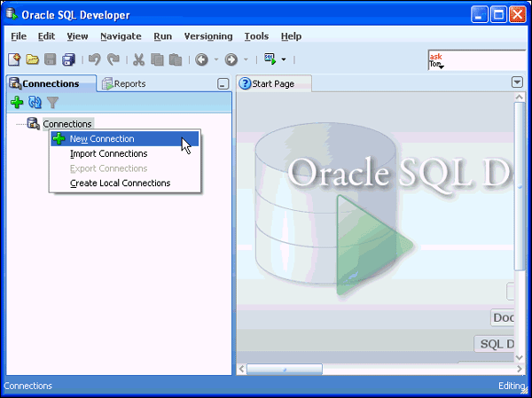Click the Paste clipboard icon

pos(176,59)
